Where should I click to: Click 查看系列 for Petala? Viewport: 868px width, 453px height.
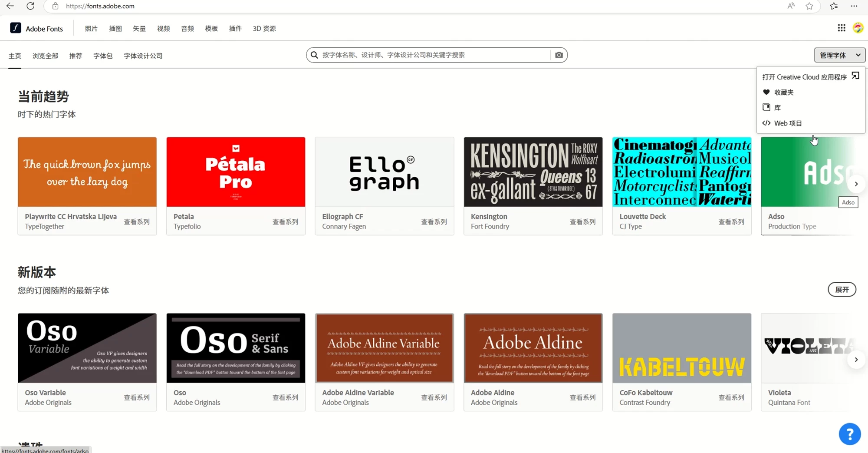pos(285,222)
